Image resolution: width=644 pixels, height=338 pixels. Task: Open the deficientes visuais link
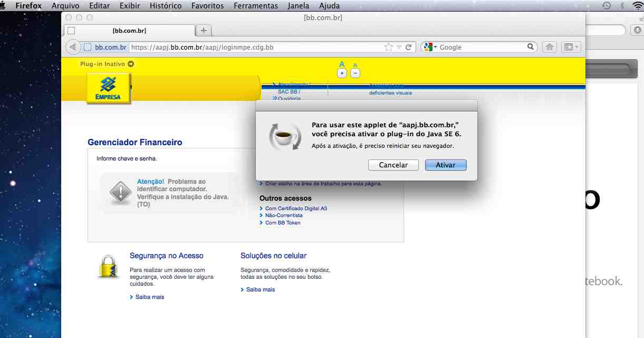pyautogui.click(x=390, y=93)
